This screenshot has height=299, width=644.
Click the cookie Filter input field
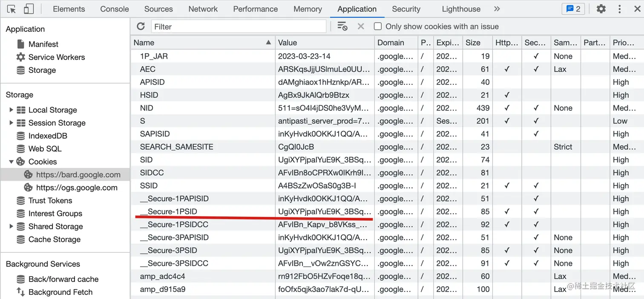[239, 26]
